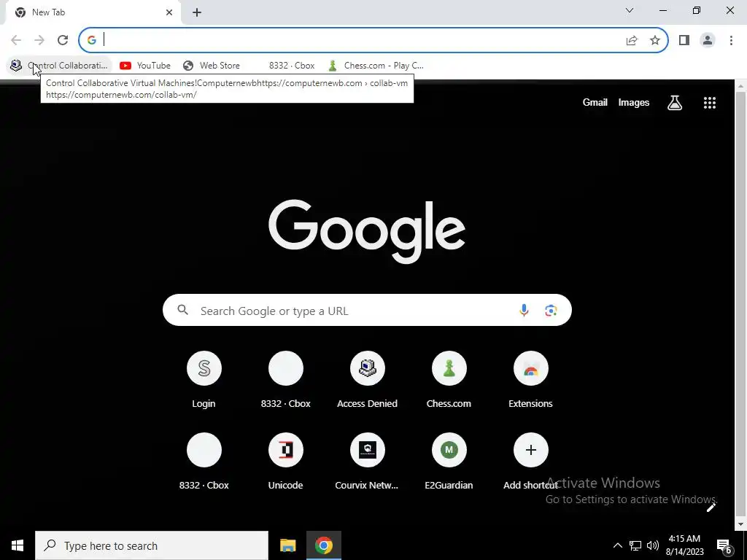Open second-row 8332 · Cbox shortcut
747x560 pixels.
(x=204, y=462)
